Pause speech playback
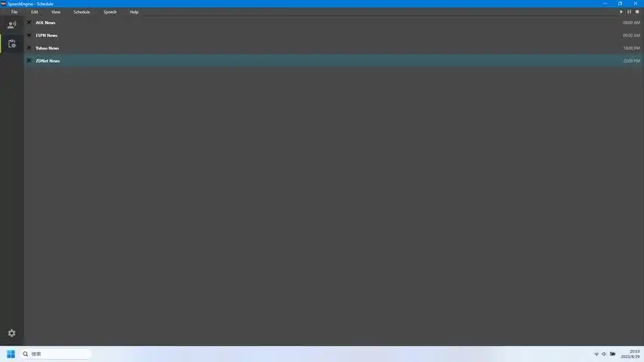 tap(629, 12)
